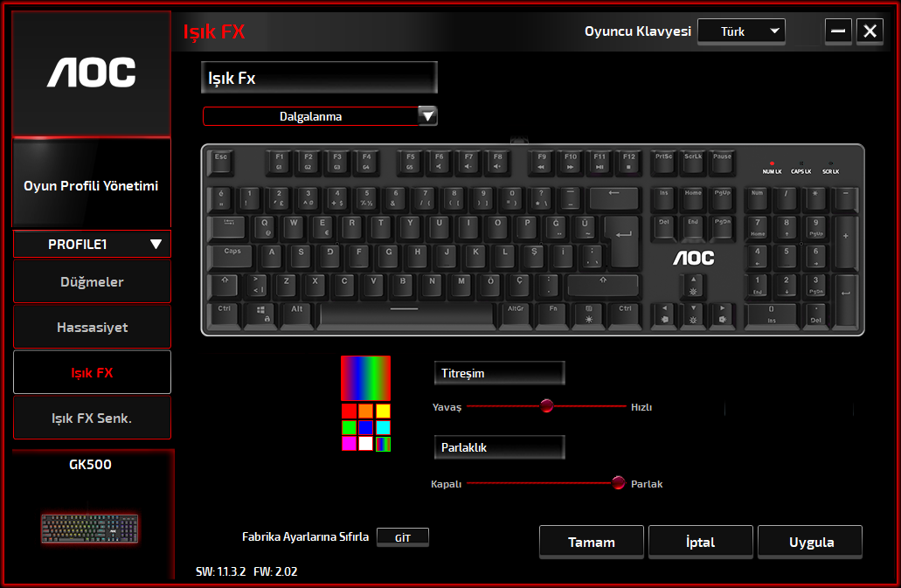Pick the red color swatch
This screenshot has height=588, width=901.
click(349, 412)
